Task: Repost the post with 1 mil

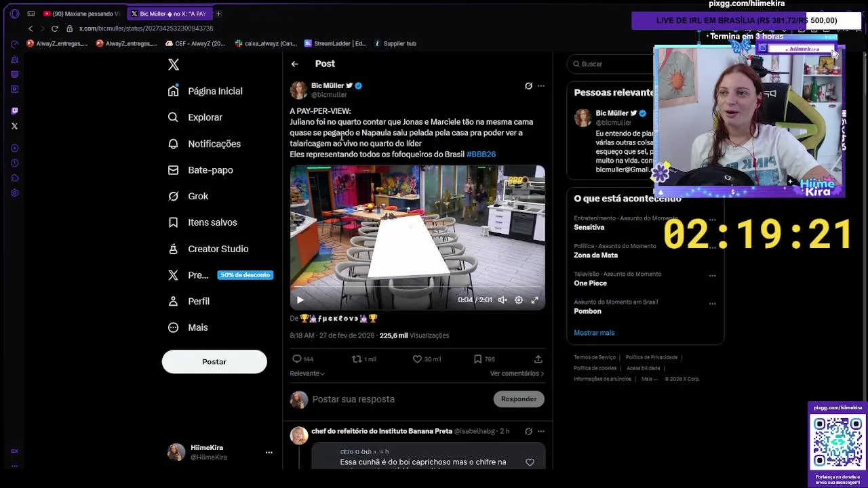Action: [363, 359]
